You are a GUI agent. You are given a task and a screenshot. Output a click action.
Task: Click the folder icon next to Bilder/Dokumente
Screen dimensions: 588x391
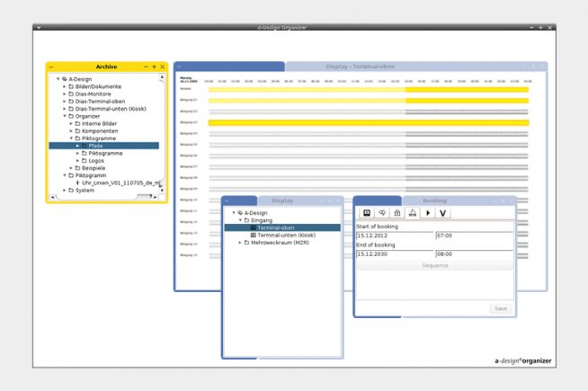(71, 86)
